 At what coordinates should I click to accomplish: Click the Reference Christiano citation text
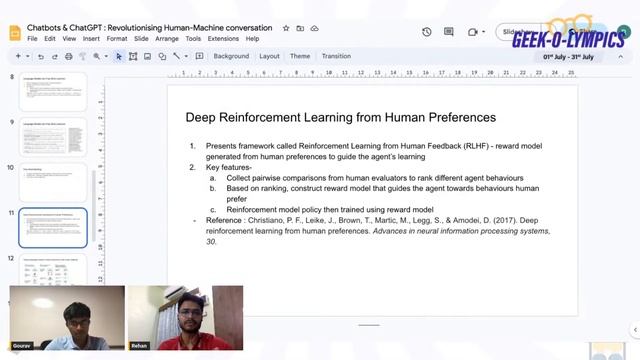coord(378,231)
